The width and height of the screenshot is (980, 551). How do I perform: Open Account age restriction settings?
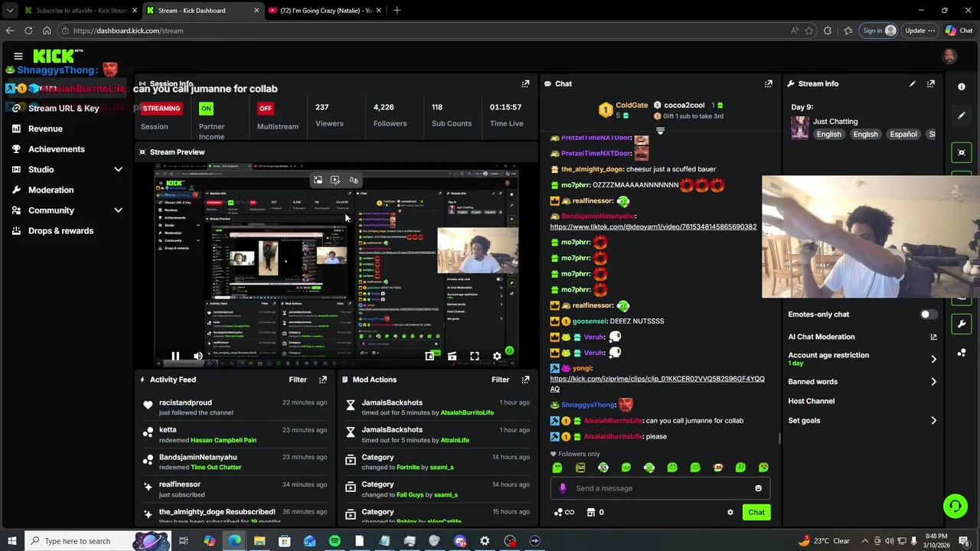click(862, 358)
